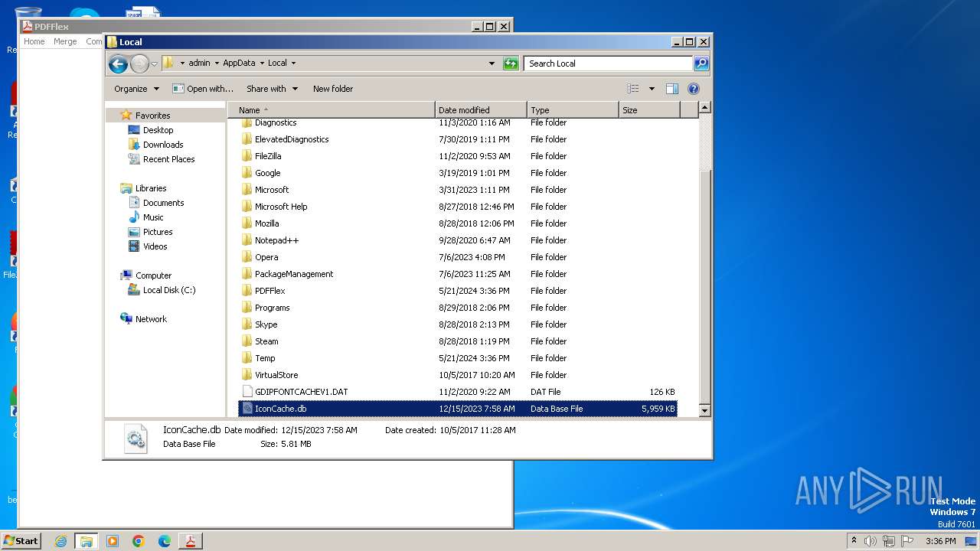Select the Steam folder icon

(x=247, y=341)
